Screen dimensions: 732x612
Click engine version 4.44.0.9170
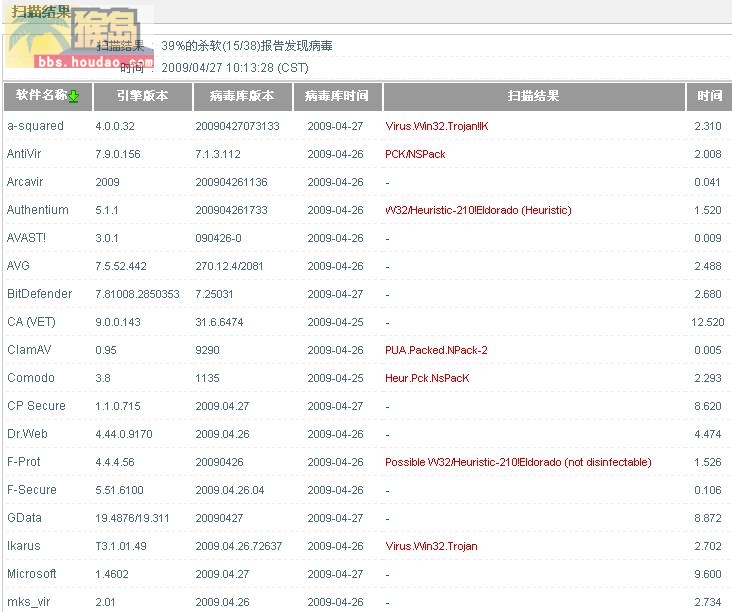(124, 435)
